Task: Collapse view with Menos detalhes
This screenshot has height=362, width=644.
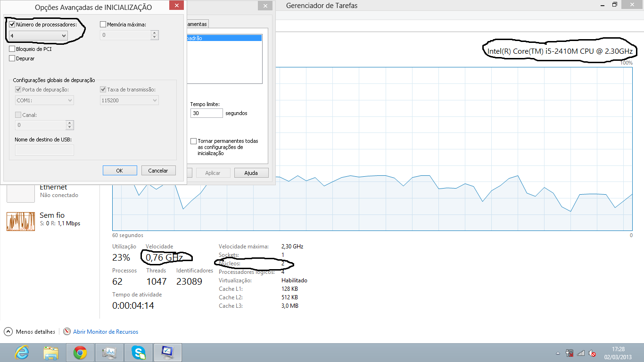Action: point(31,332)
